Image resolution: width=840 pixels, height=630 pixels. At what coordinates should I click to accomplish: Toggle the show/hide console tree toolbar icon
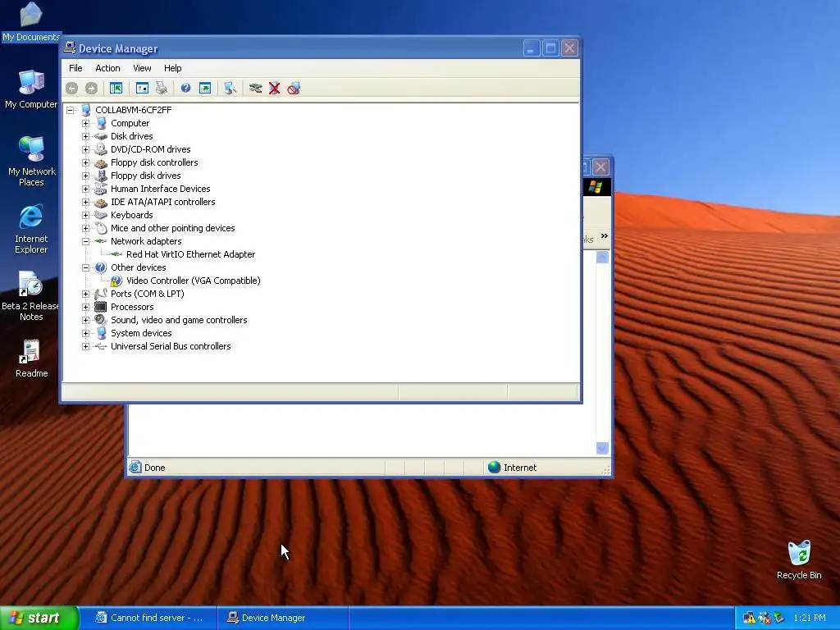116,88
